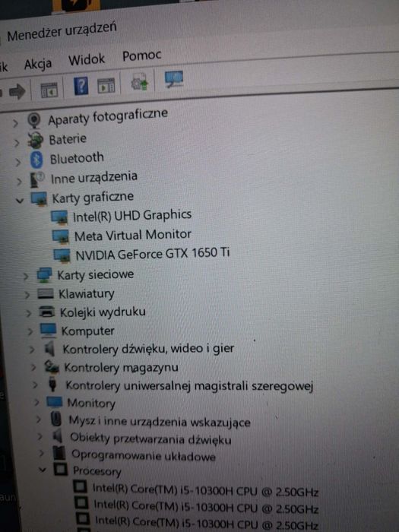This screenshot has height=532, width=399.
Task: Click the icon beside Intel(R) UHD Graphics
Action: [59, 217]
